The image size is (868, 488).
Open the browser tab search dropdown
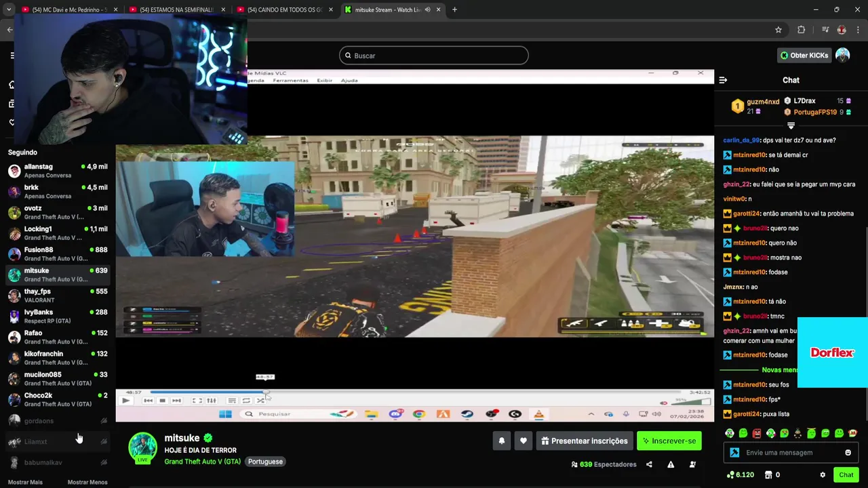[9, 9]
